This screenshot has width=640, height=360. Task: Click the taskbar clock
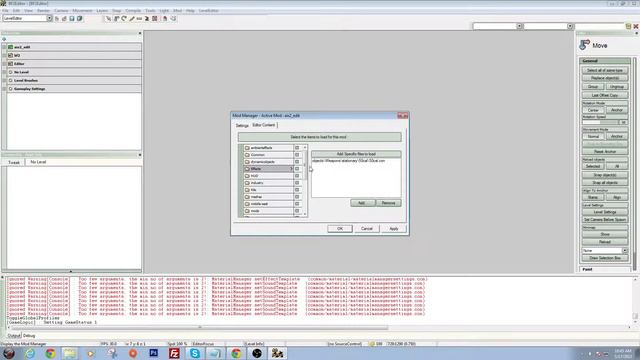coord(622,353)
